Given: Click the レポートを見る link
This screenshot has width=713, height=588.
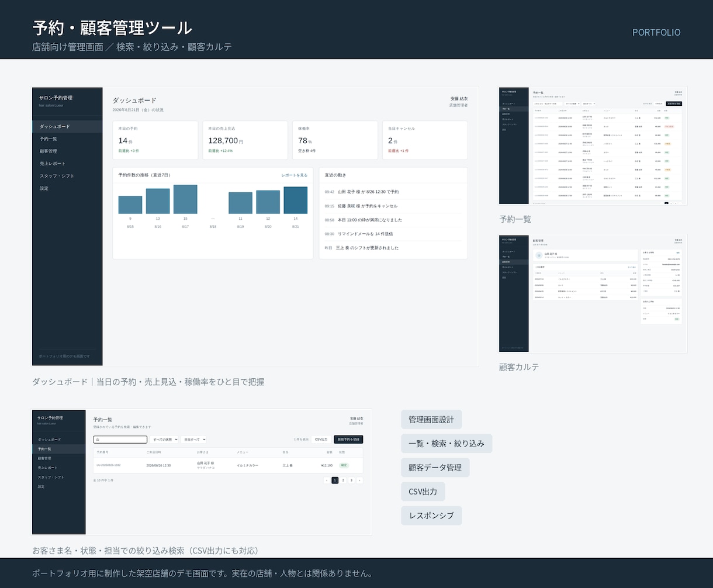Looking at the screenshot, I should 294,175.
